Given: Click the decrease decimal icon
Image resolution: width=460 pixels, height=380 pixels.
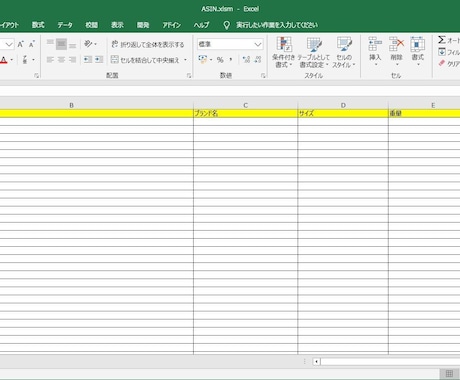Looking at the screenshot, I should pyautogui.click(x=258, y=60).
